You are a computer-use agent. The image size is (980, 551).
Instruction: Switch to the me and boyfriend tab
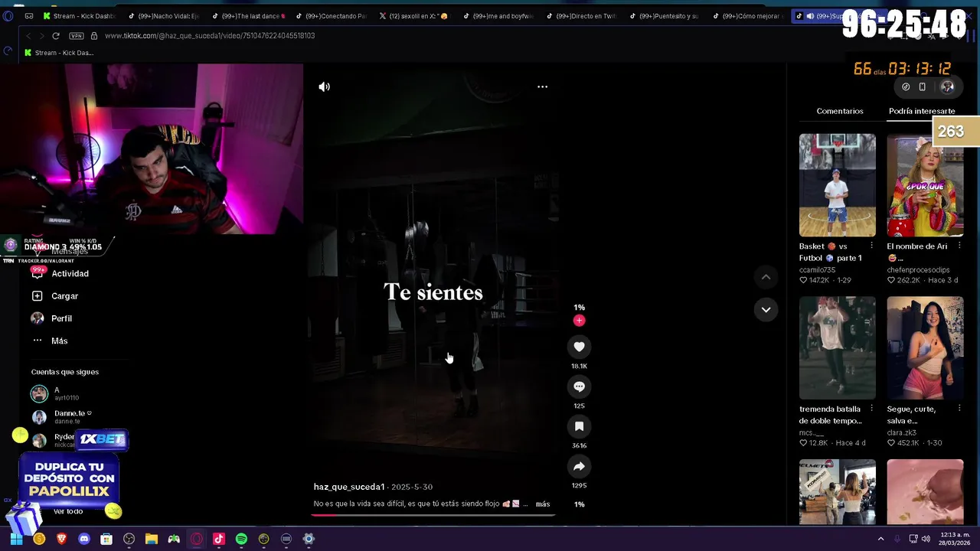tap(498, 16)
